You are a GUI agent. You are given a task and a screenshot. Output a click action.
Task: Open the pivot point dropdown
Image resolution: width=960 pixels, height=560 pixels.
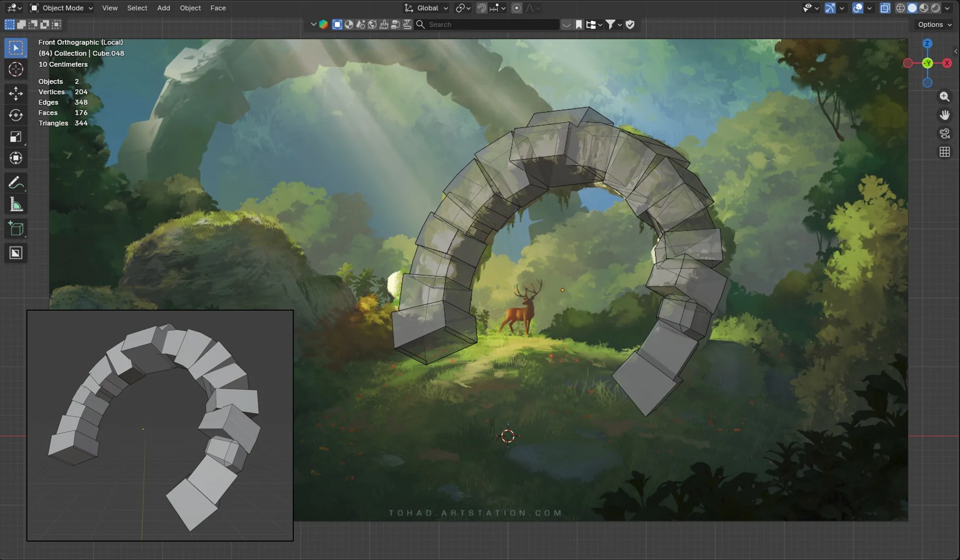point(463,8)
